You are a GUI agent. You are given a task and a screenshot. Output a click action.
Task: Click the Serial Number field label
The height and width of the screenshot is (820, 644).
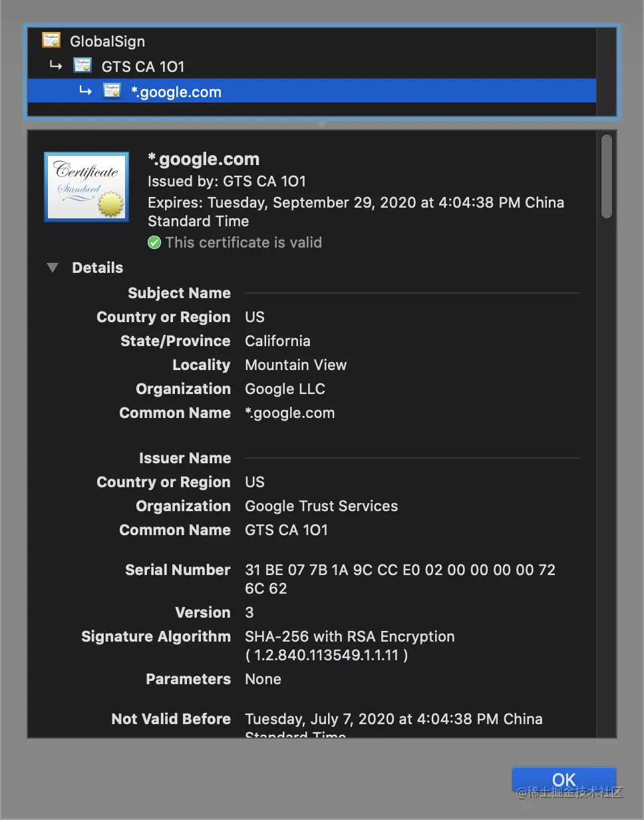pyautogui.click(x=178, y=570)
